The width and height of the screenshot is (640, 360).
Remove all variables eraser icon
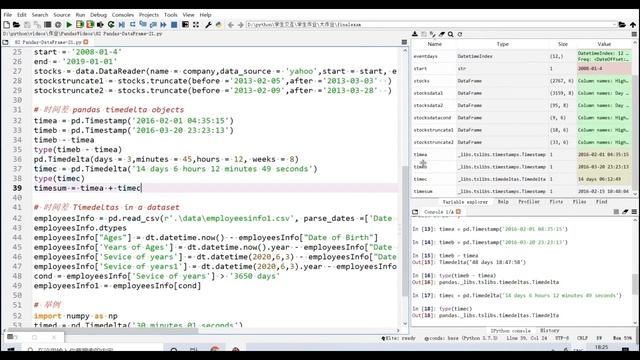click(442, 34)
